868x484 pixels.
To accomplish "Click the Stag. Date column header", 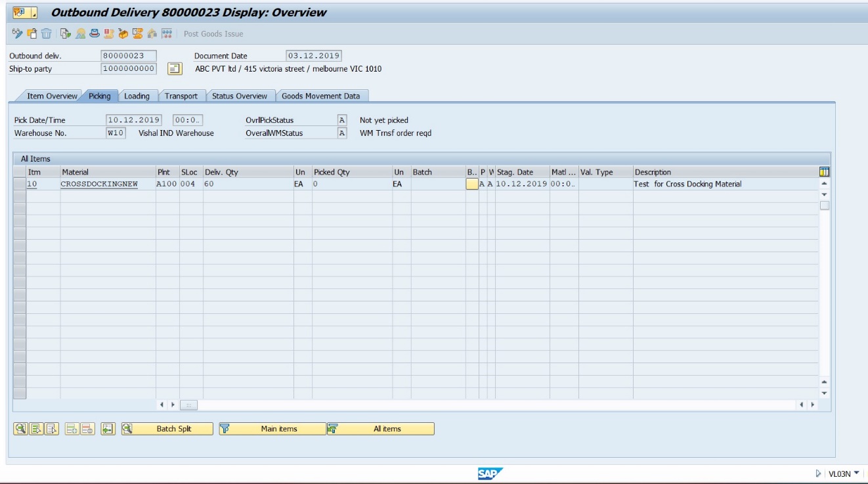I will [522, 172].
